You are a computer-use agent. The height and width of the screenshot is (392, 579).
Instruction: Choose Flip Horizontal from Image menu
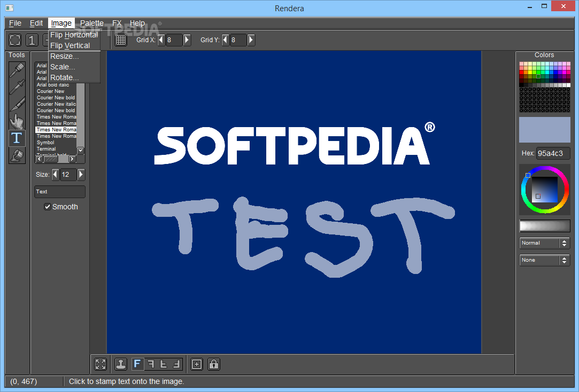coord(74,35)
